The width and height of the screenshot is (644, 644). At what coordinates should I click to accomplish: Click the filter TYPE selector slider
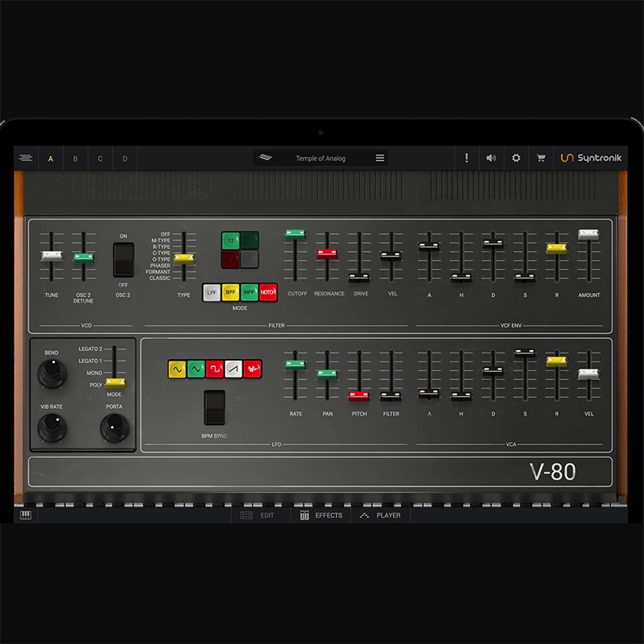(184, 258)
